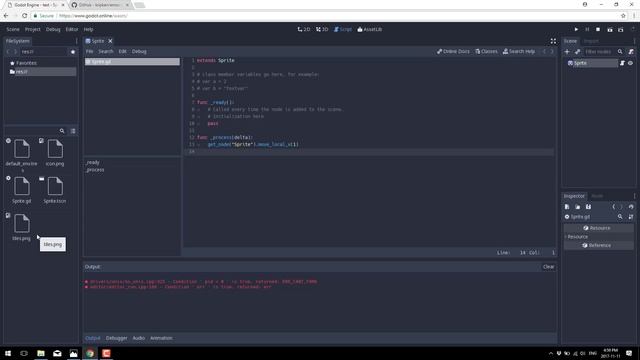
Task: Open FileSystem dock options menu
Action: pos(76,41)
